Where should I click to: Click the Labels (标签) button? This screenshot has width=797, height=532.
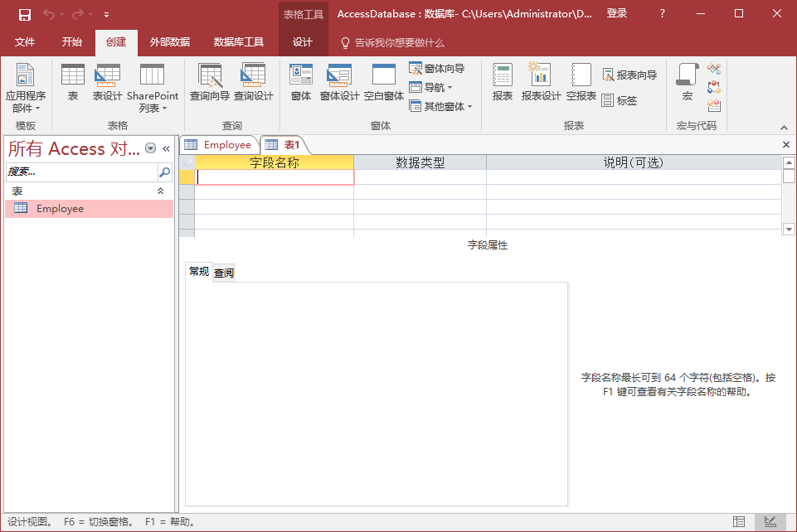pyautogui.click(x=620, y=100)
